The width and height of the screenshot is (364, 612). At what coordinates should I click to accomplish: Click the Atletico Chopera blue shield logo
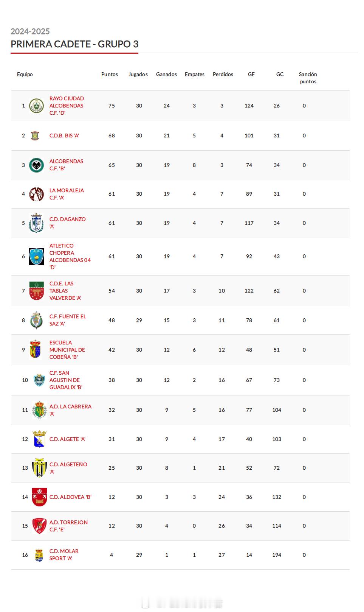[36, 256]
